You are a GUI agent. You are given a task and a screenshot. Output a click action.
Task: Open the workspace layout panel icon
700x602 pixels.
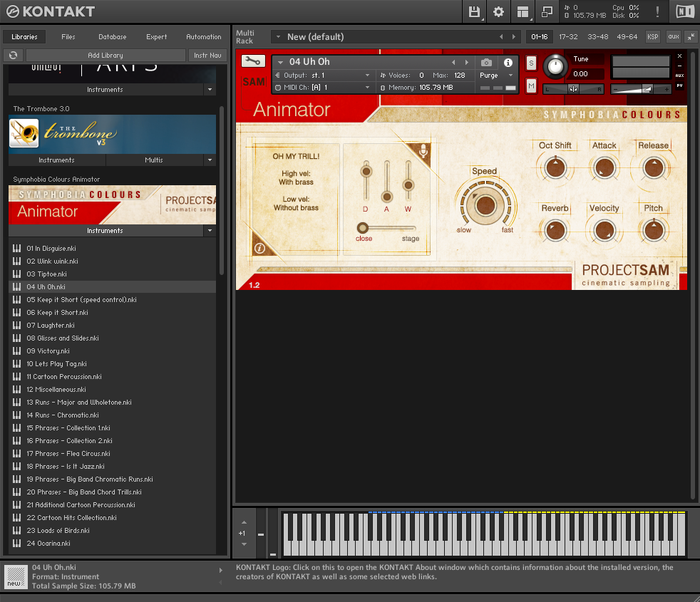pyautogui.click(x=523, y=11)
